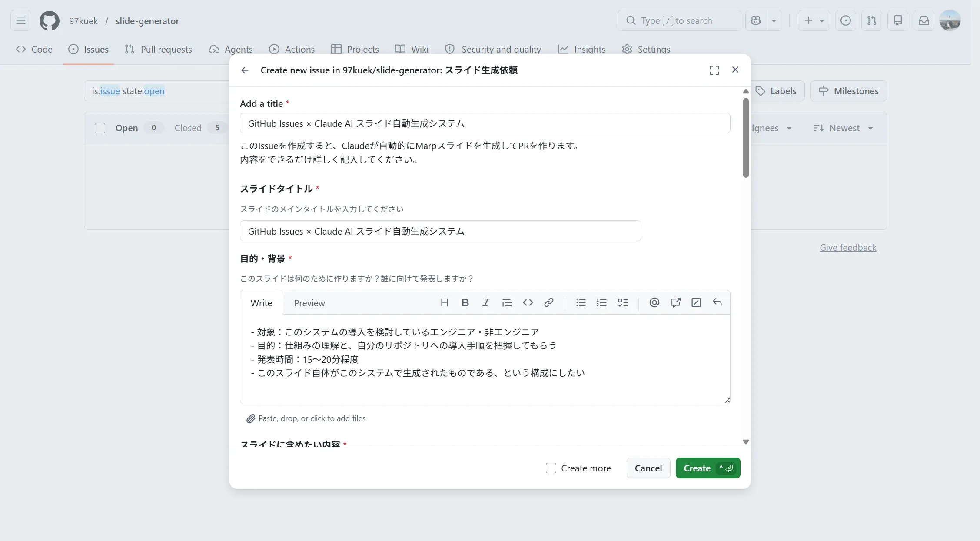Open the Pull requests tab

pyautogui.click(x=158, y=49)
